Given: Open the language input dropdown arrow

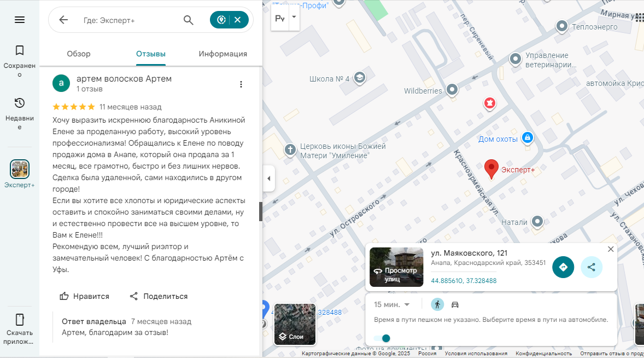Looking at the screenshot, I should [294, 18].
